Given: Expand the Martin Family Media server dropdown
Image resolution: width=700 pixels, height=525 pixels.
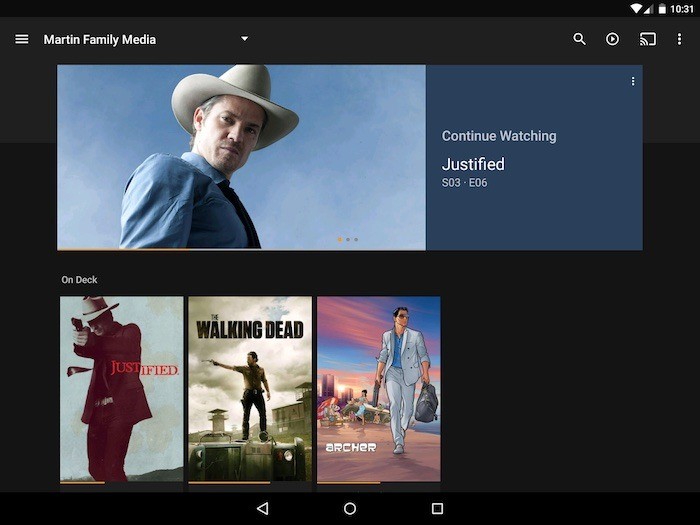Looking at the screenshot, I should pyautogui.click(x=244, y=39).
